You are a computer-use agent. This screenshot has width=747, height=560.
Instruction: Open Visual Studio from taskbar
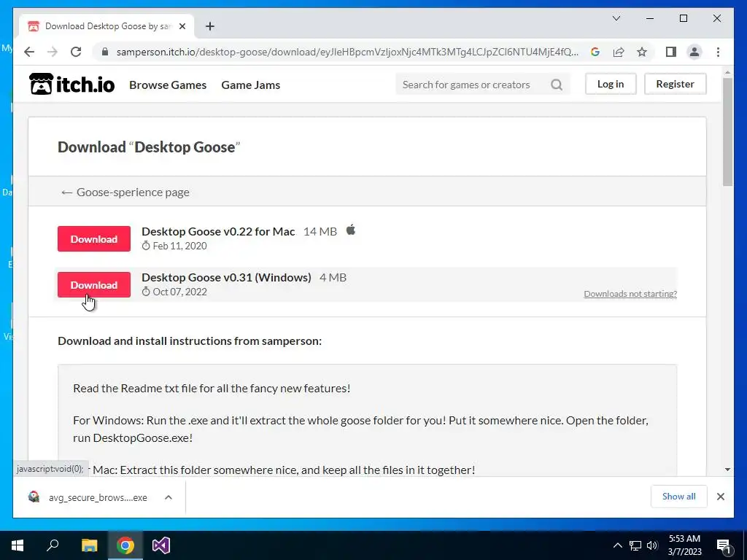coord(161,545)
